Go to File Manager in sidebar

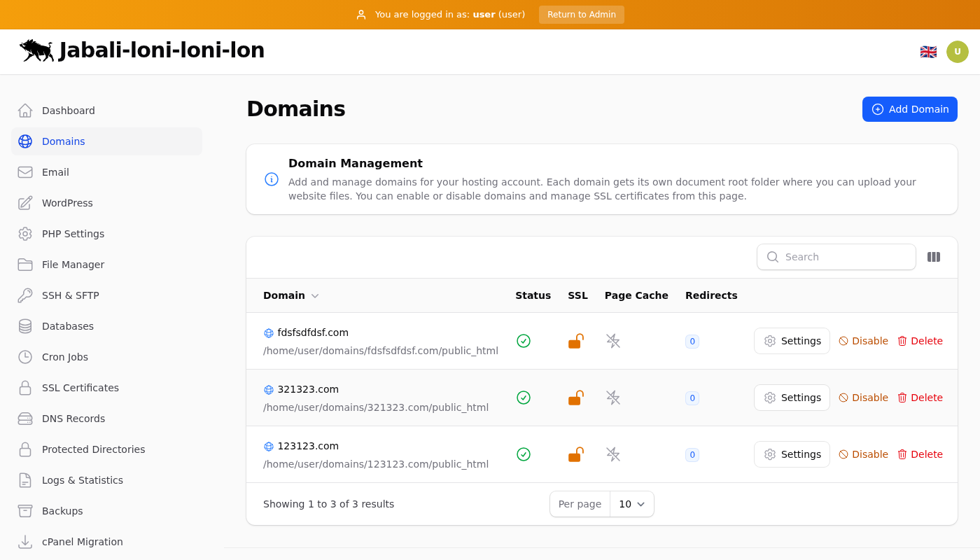coord(73,265)
